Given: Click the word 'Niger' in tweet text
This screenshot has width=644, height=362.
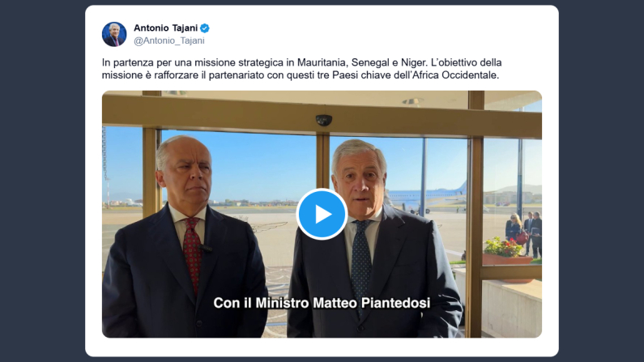Looking at the screenshot, I should coord(413,62).
